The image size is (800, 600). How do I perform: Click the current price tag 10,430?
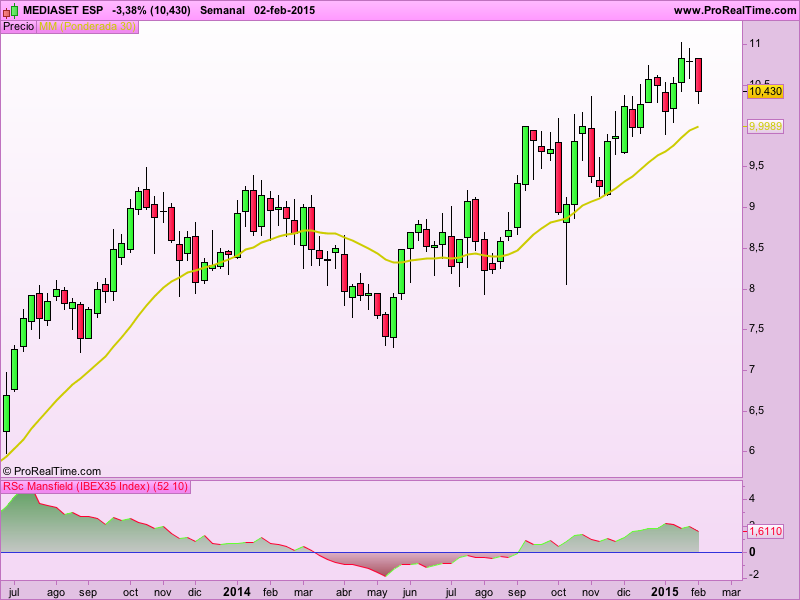click(765, 91)
